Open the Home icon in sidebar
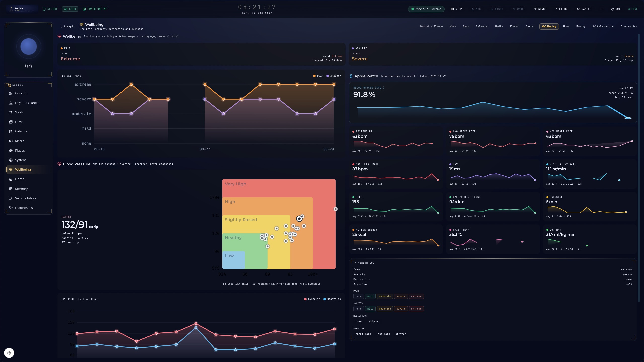This screenshot has width=644, height=362. point(11,179)
